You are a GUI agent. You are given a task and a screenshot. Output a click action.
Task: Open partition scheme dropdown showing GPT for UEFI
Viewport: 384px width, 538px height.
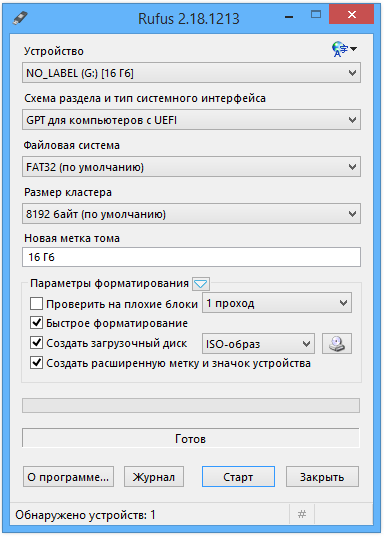point(191,120)
